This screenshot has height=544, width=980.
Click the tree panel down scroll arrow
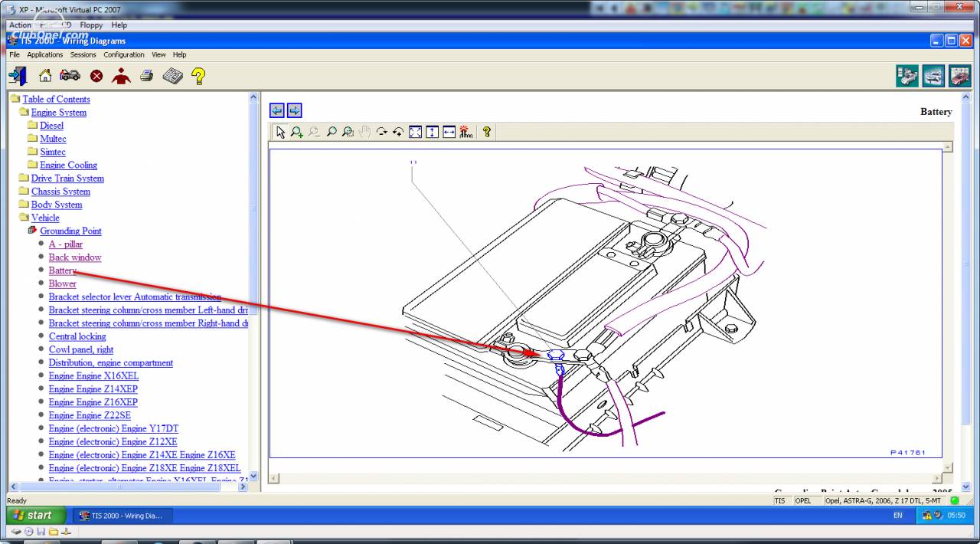tap(254, 477)
